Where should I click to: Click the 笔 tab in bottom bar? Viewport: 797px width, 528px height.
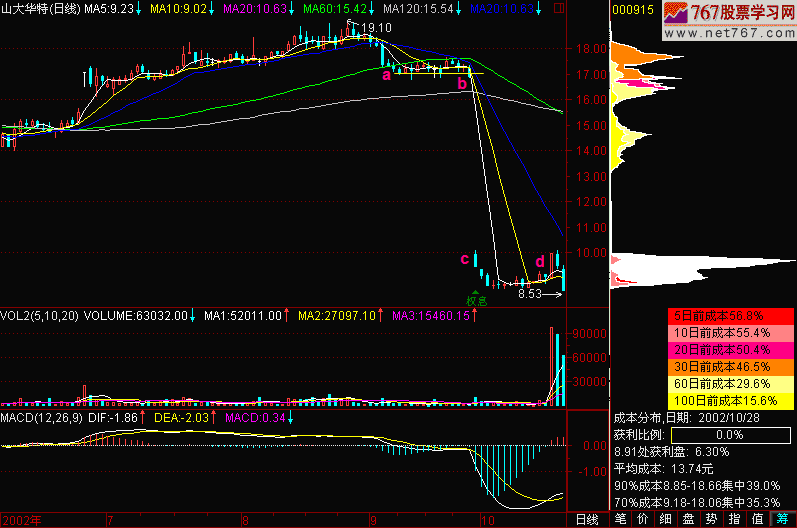click(x=621, y=519)
